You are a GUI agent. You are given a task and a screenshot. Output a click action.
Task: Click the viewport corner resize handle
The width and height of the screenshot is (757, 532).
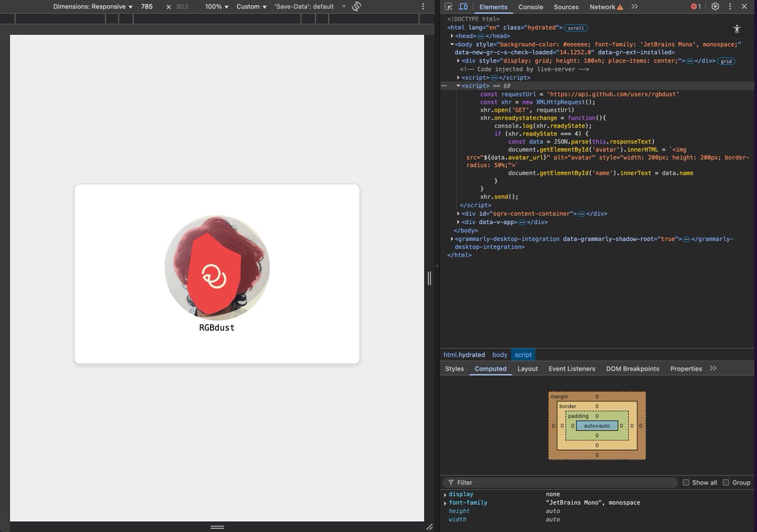(429, 526)
